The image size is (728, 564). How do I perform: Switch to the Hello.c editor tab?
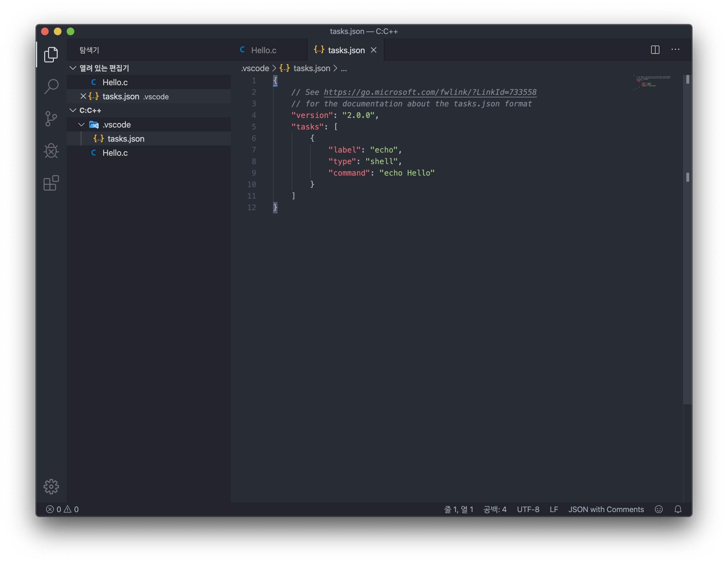point(263,50)
